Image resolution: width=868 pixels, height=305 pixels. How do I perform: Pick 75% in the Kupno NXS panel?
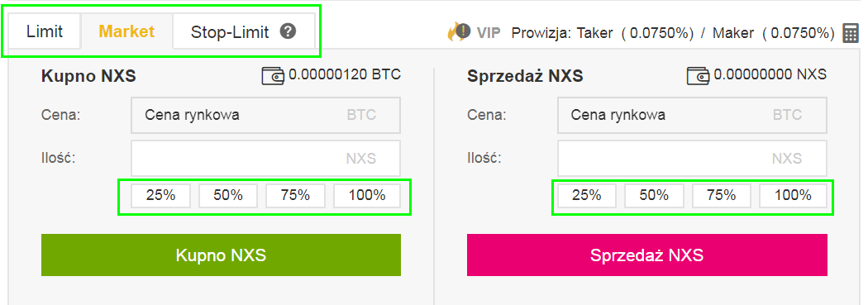pyautogui.click(x=296, y=195)
